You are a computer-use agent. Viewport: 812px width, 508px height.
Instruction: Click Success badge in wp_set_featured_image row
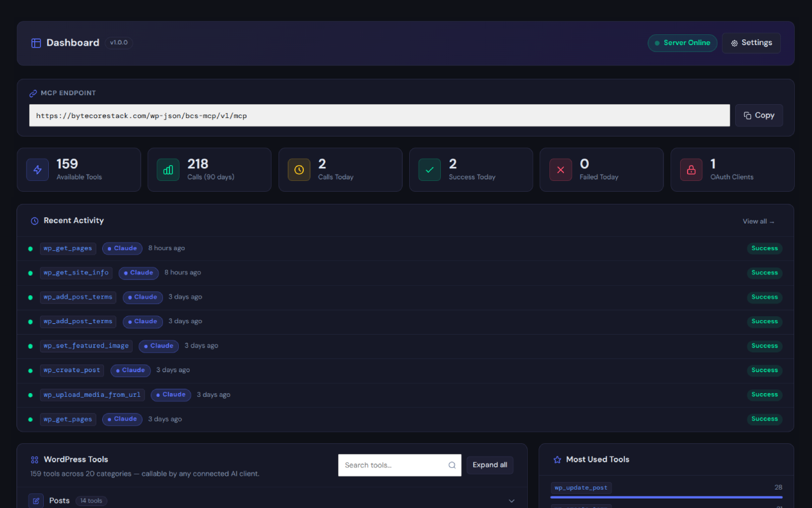point(764,346)
